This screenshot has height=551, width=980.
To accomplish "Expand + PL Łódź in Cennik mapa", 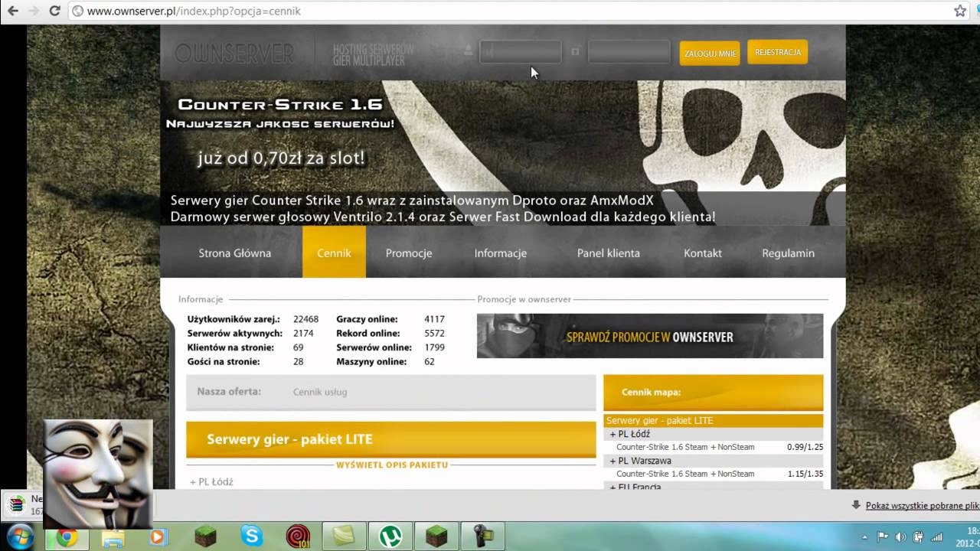I will click(x=629, y=434).
